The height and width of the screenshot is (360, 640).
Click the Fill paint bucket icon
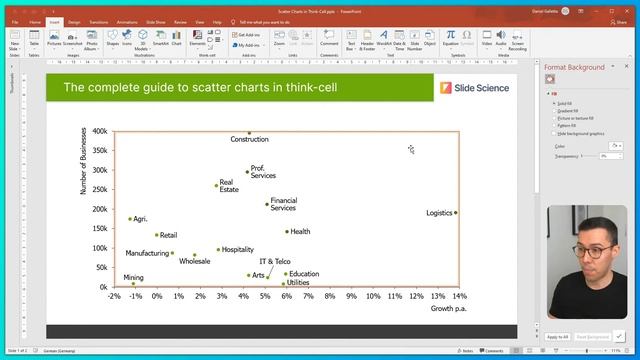pos(550,79)
